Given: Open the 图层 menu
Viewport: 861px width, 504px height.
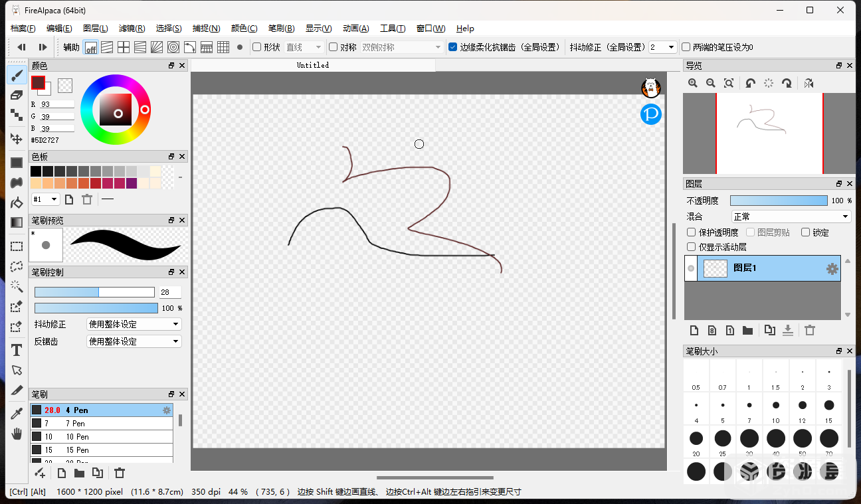Looking at the screenshot, I should (x=96, y=29).
